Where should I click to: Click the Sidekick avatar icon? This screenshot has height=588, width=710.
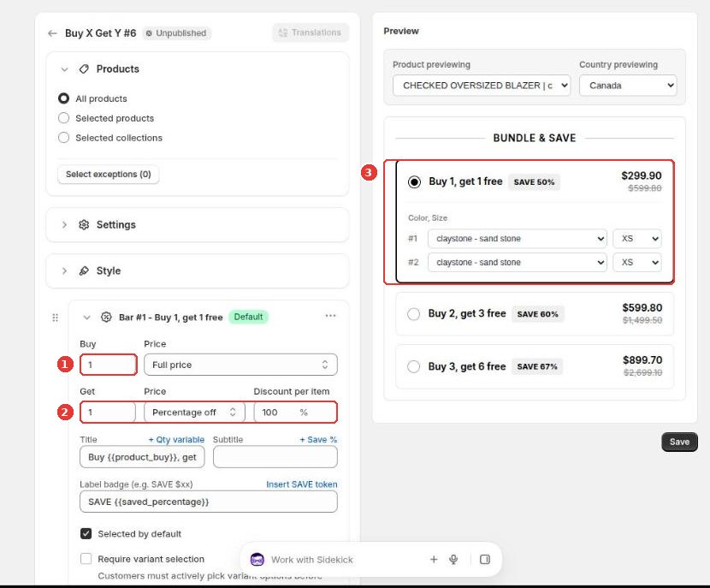[257, 560]
